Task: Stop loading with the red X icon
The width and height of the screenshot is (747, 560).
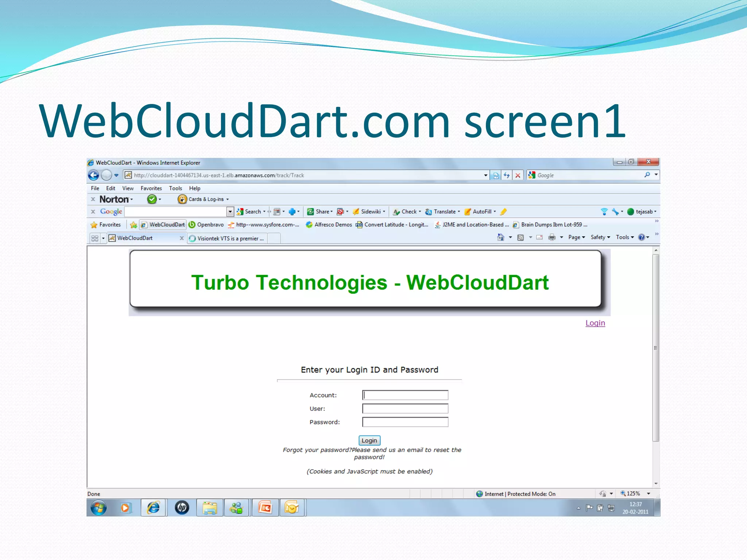Action: pyautogui.click(x=518, y=175)
